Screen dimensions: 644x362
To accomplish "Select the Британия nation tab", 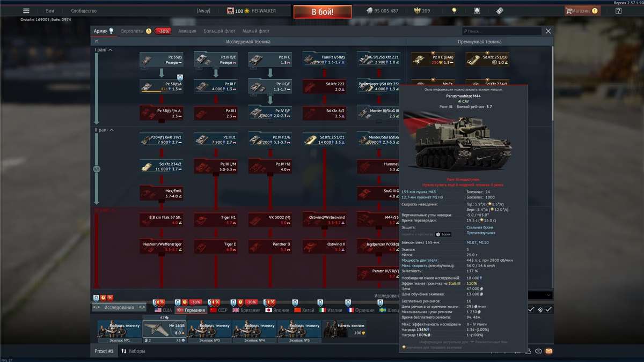I will click(246, 310).
